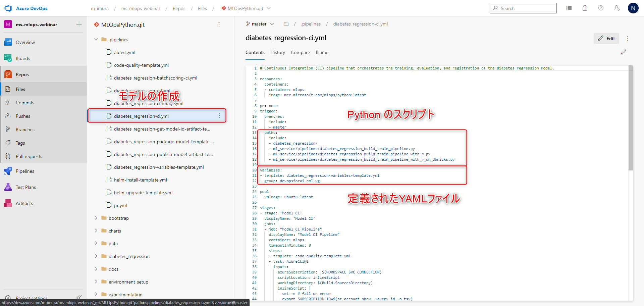This screenshot has height=306, width=644.
Task: Open diabetes_regression-variables-template.yml in the tree
Action: tap(159, 167)
